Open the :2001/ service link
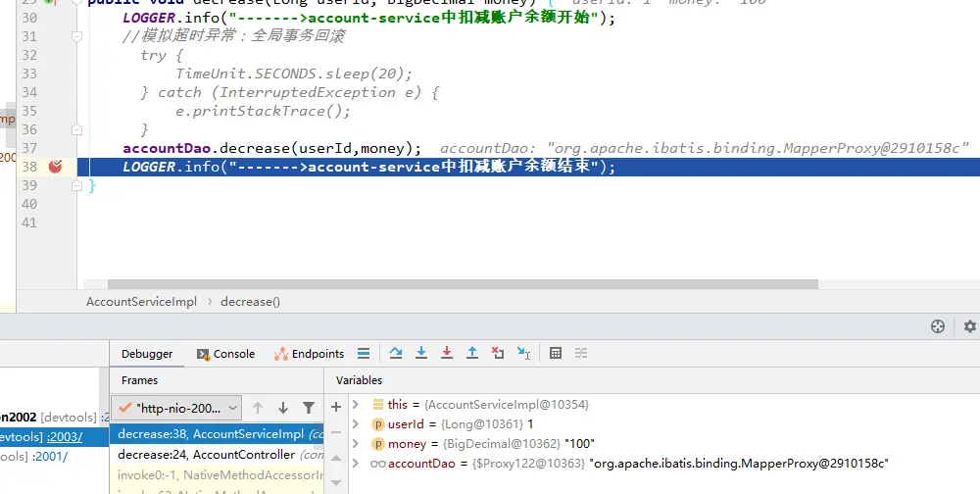This screenshot has height=494, width=980. [x=49, y=457]
